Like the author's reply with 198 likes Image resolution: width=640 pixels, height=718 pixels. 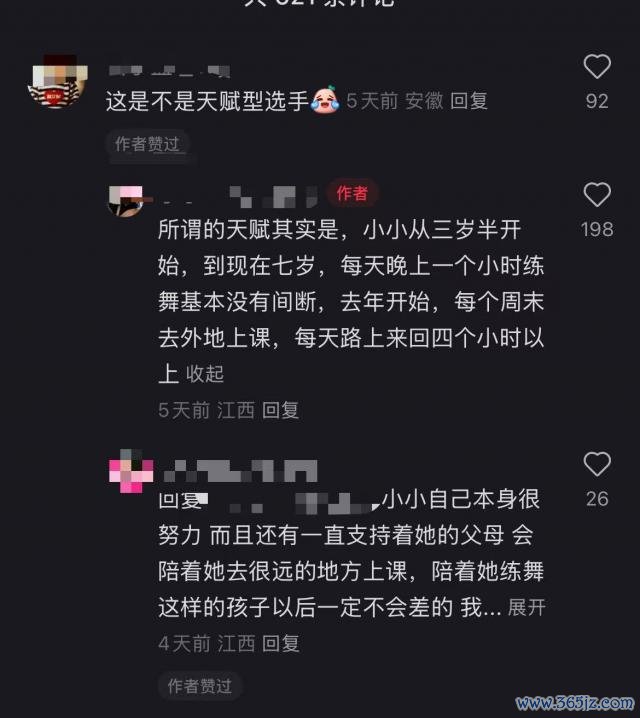click(597, 195)
